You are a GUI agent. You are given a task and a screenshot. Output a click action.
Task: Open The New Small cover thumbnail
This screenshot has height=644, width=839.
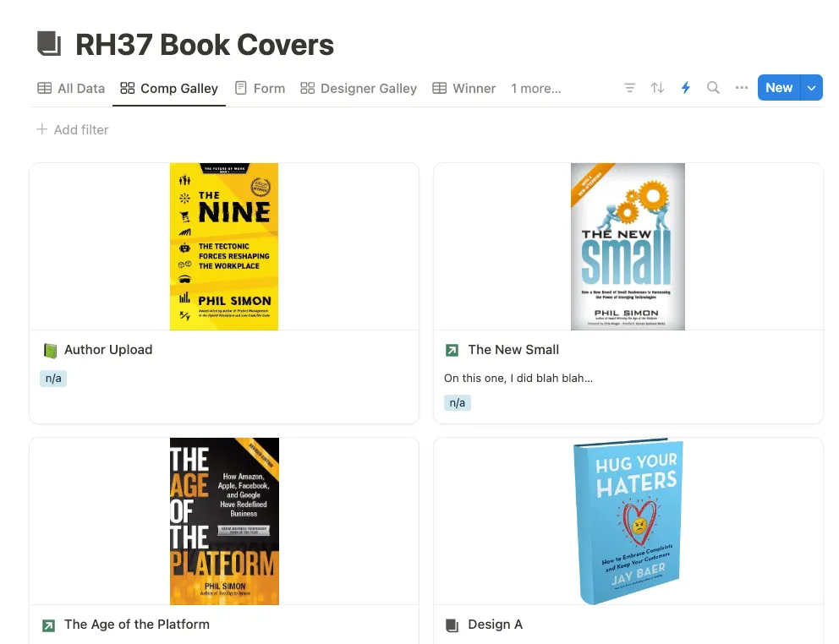pos(628,247)
